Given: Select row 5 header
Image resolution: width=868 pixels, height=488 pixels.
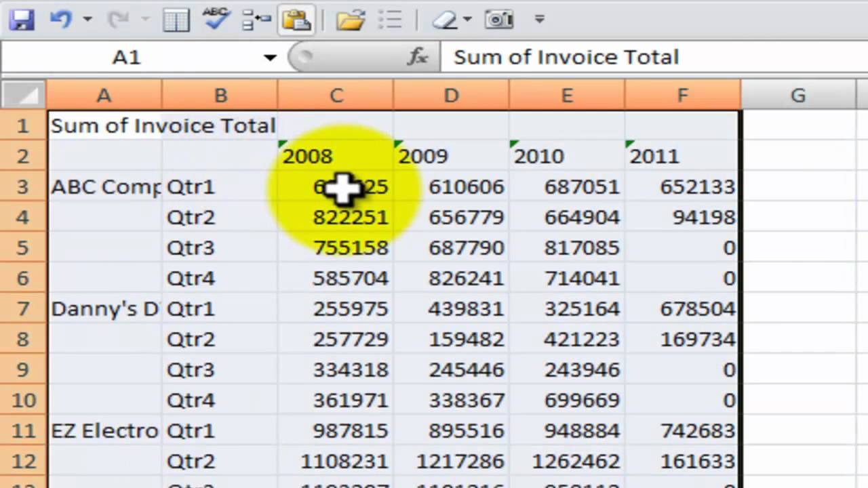Looking at the screenshot, I should click(23, 247).
